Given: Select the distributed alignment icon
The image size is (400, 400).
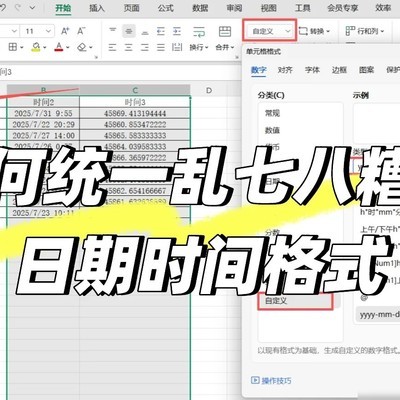Looking at the screenshot, I should (177, 47).
